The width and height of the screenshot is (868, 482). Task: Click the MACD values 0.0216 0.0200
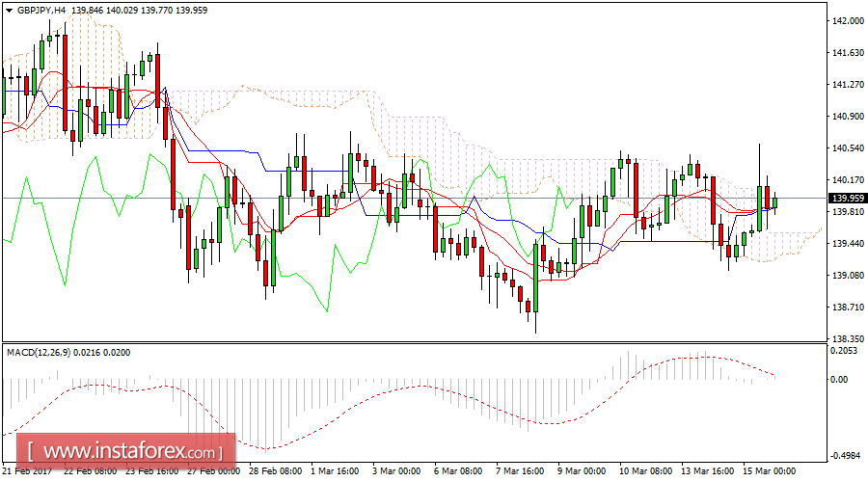click(102, 353)
